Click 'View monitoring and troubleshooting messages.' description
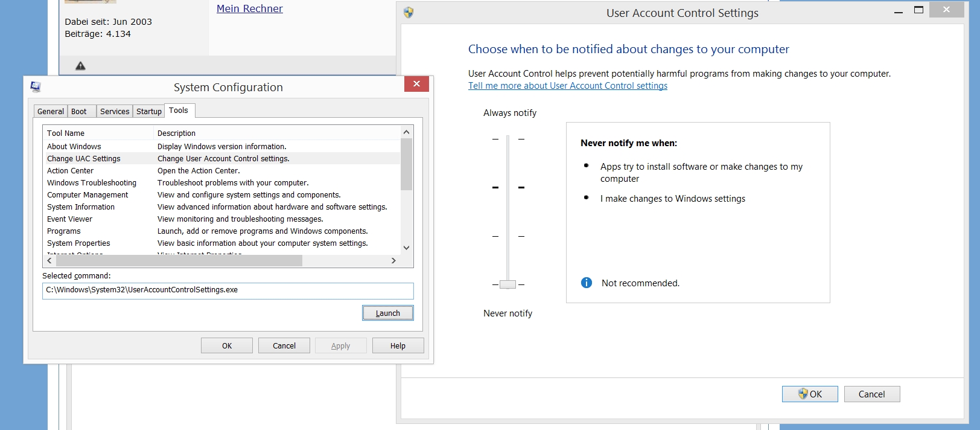This screenshot has height=430, width=980. [x=240, y=219]
